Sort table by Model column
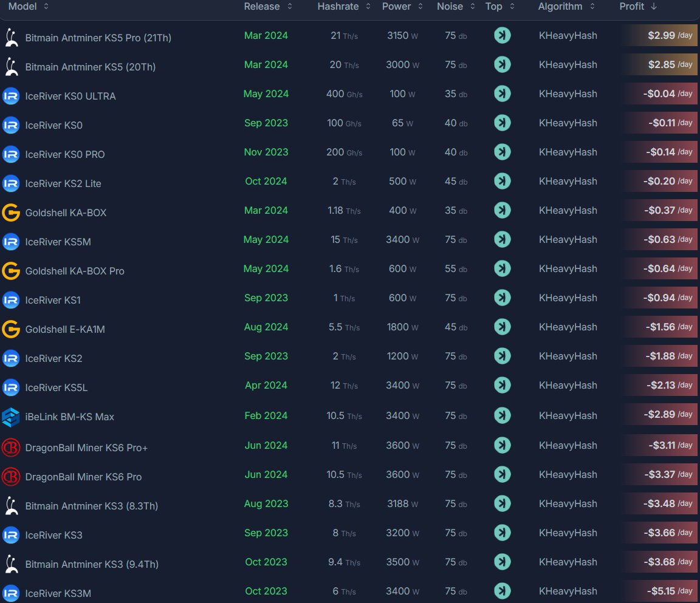The width and height of the screenshot is (700, 603). point(28,6)
